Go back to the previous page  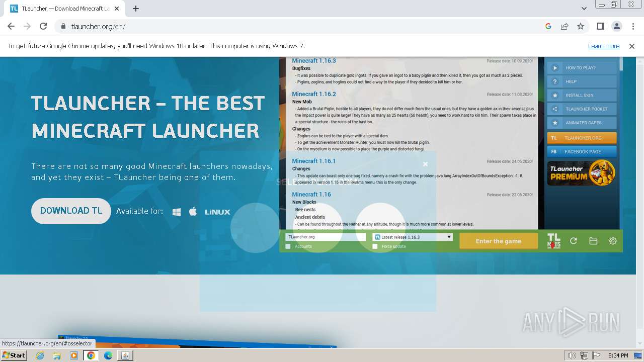click(x=11, y=26)
